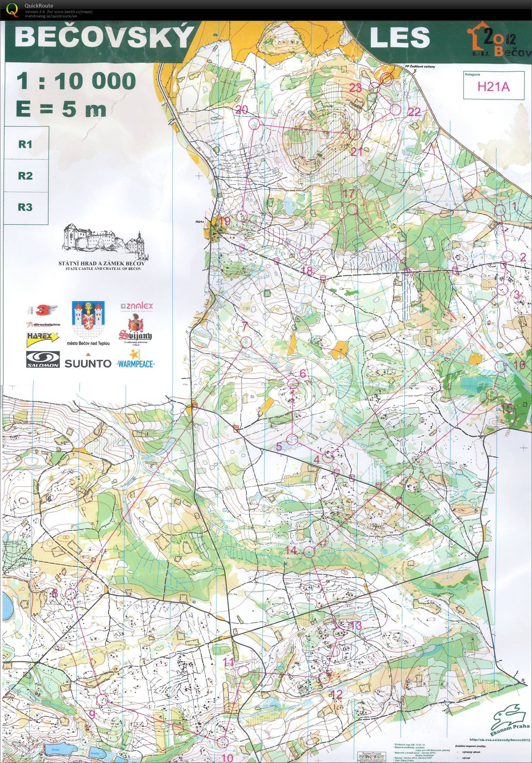This screenshot has height=763, width=532.
Task: Click control circle number 10
Action: [x=223, y=742]
